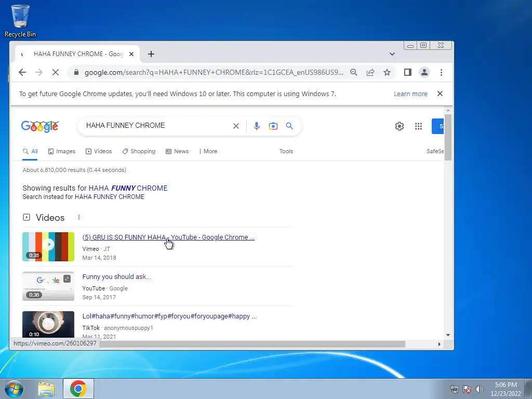This screenshot has height=399, width=532.
Task: Open search Tools options
Action: [286, 151]
